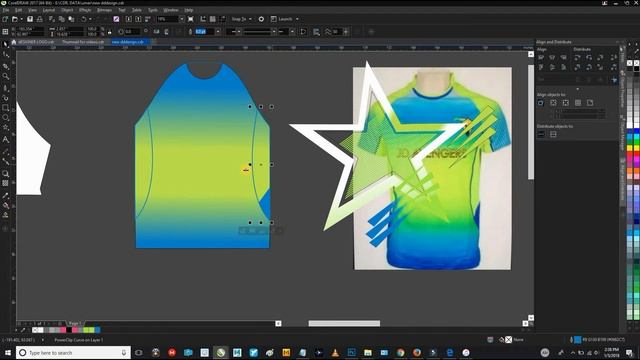640x360 pixels.
Task: Click the Import icon in toolbar
Action: click(x=129, y=19)
